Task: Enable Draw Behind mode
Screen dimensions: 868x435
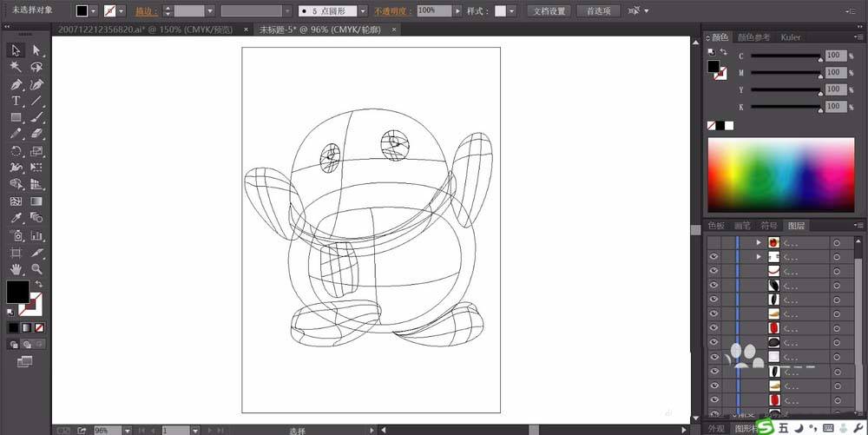Action: pos(26,345)
